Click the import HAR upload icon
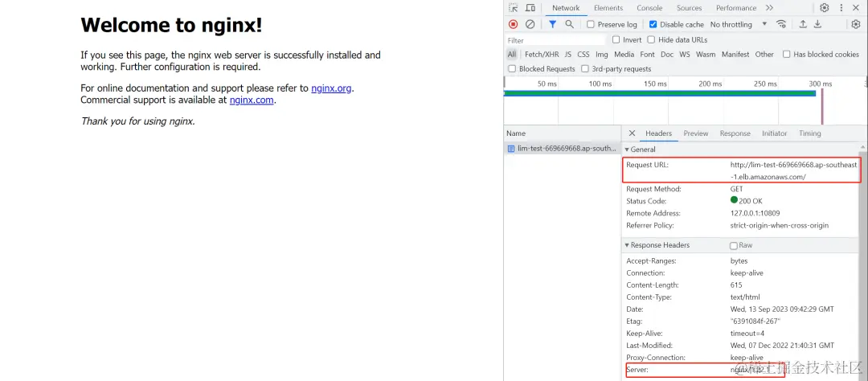Viewport: 868px width, 381px height. pyautogui.click(x=803, y=24)
